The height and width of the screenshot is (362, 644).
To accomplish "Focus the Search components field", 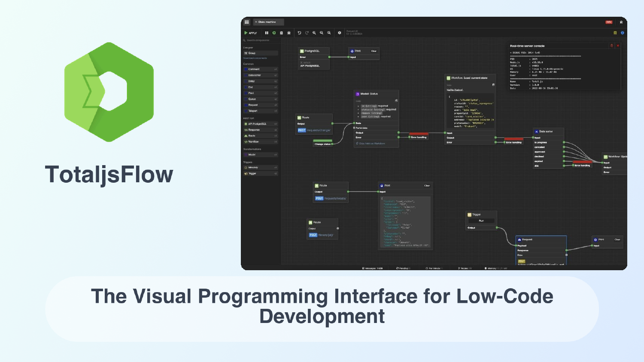I will point(261,40).
